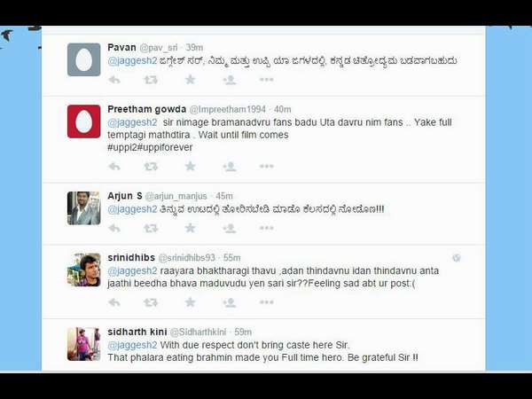The image size is (532, 399).
Task: Follow Preetham gowda via the add-user icon
Action: (x=230, y=167)
